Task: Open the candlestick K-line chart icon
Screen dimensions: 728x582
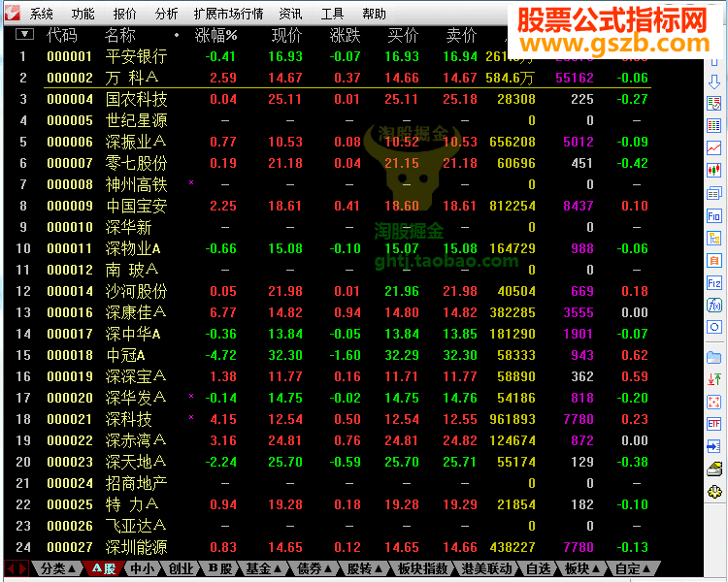Action: 714,171
